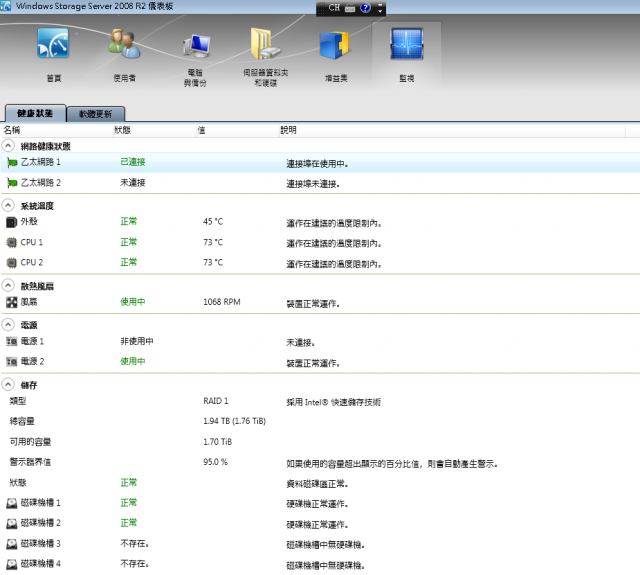Click the 不存在 status of 磁碟機槽 3
Viewport: 640px width, 575px height.
point(135,544)
